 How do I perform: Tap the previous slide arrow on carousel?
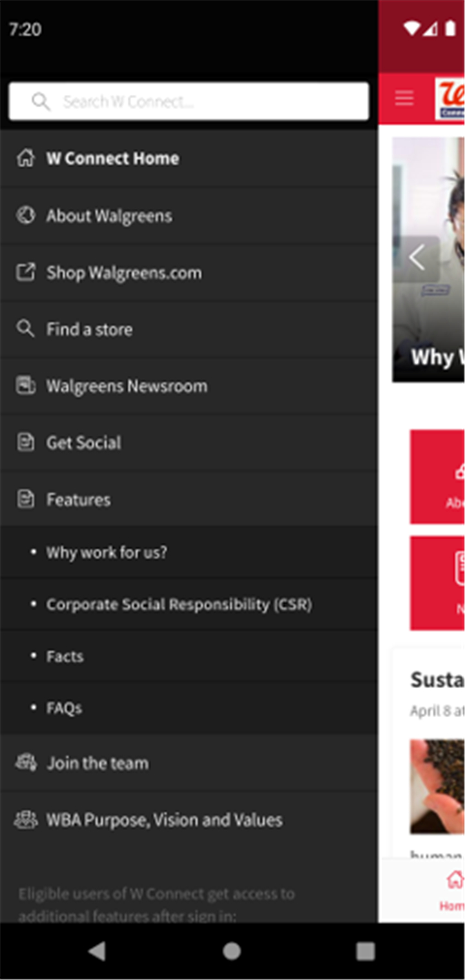(417, 259)
